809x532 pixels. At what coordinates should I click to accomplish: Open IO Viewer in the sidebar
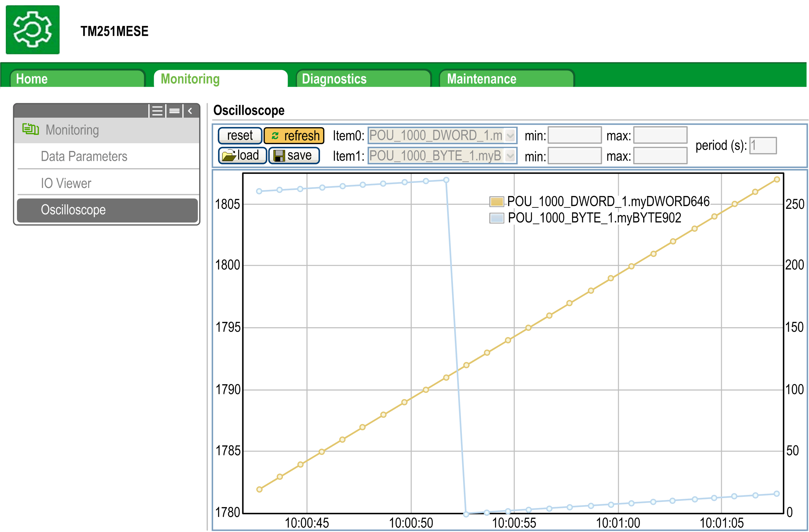click(x=66, y=183)
